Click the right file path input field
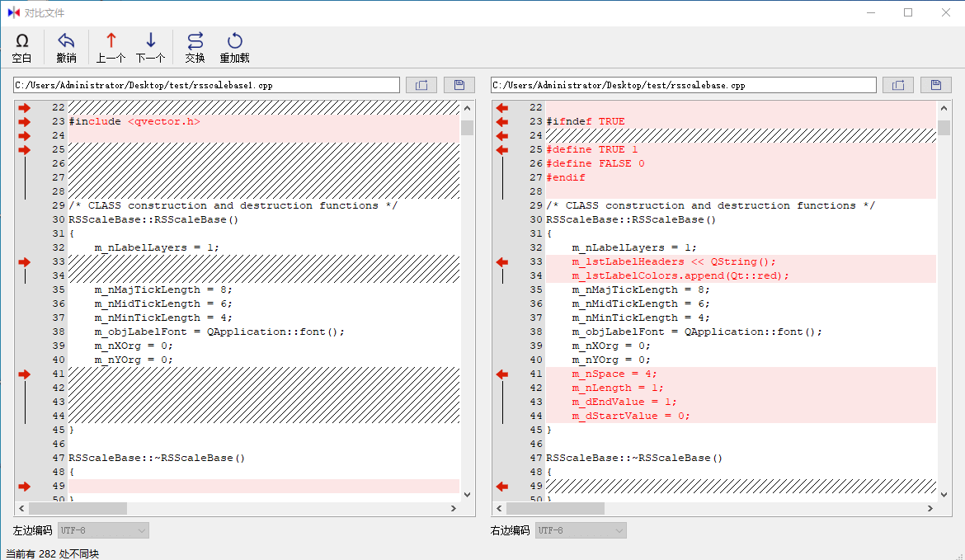Image resolution: width=965 pixels, height=560 pixels. tap(683, 85)
